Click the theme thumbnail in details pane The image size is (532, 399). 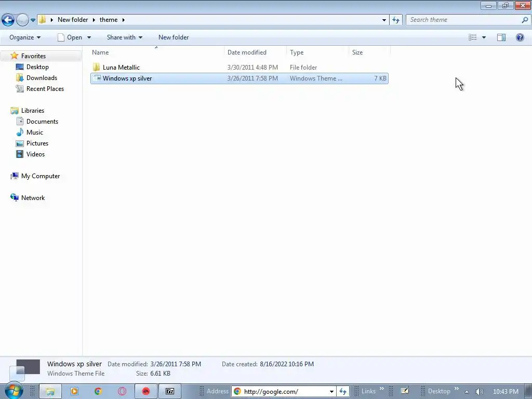point(24,370)
